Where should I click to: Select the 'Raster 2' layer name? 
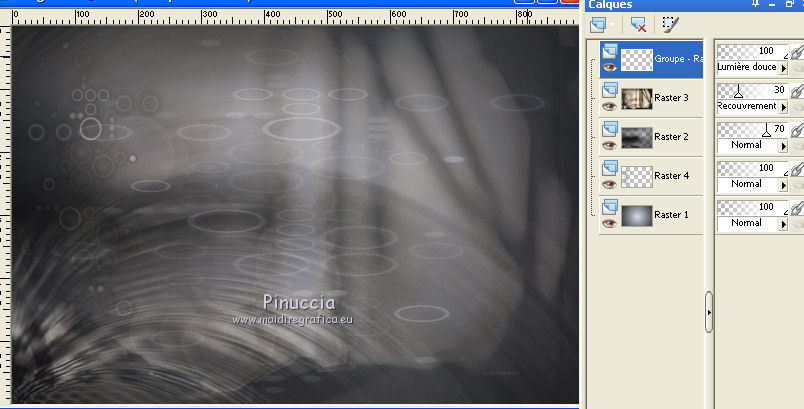(x=671, y=137)
